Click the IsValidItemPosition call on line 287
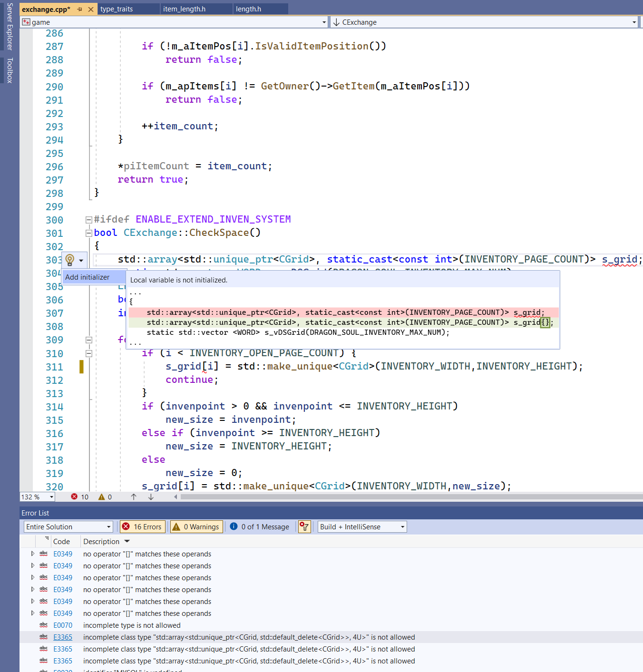This screenshot has height=672, width=643. pyautogui.click(x=312, y=46)
